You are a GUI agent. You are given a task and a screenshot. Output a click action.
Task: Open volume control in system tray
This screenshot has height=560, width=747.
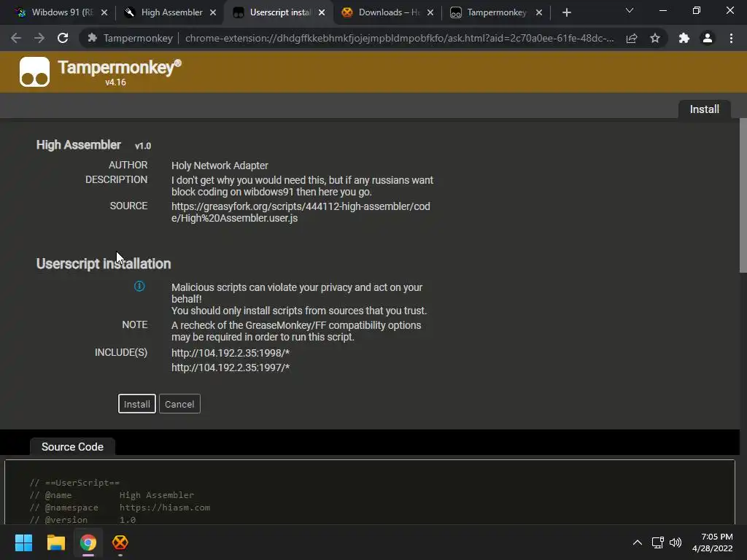tap(676, 542)
